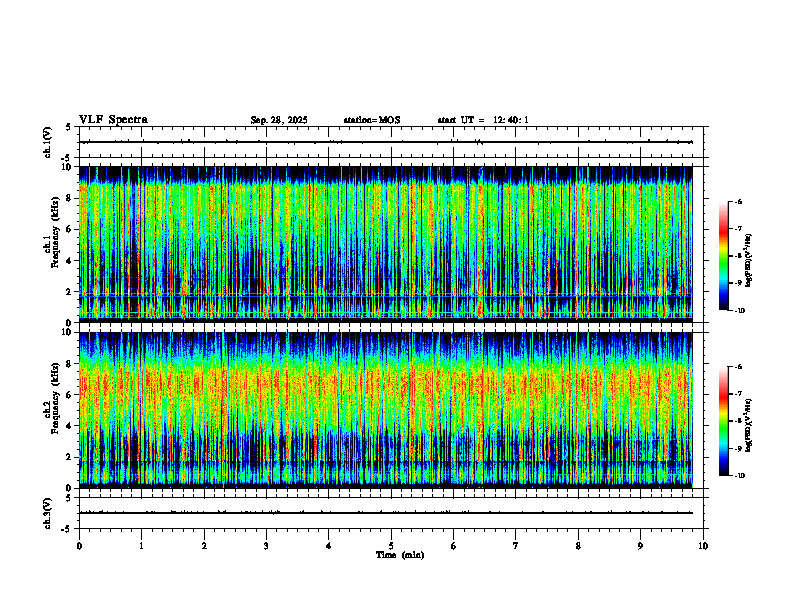Click time axis tick label "5"
Image resolution: width=792 pixels, height=612 pixels.
(x=391, y=546)
